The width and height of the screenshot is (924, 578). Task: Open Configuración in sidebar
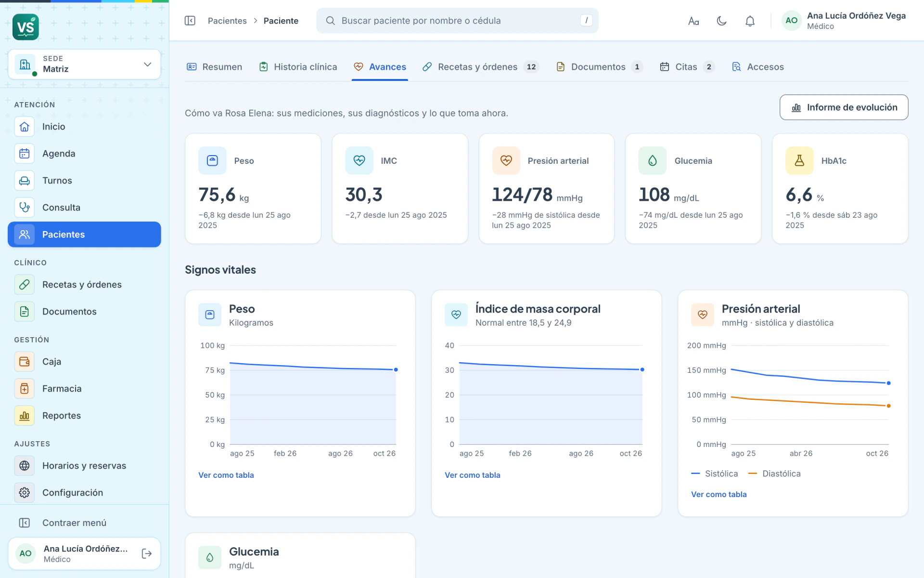point(84,493)
